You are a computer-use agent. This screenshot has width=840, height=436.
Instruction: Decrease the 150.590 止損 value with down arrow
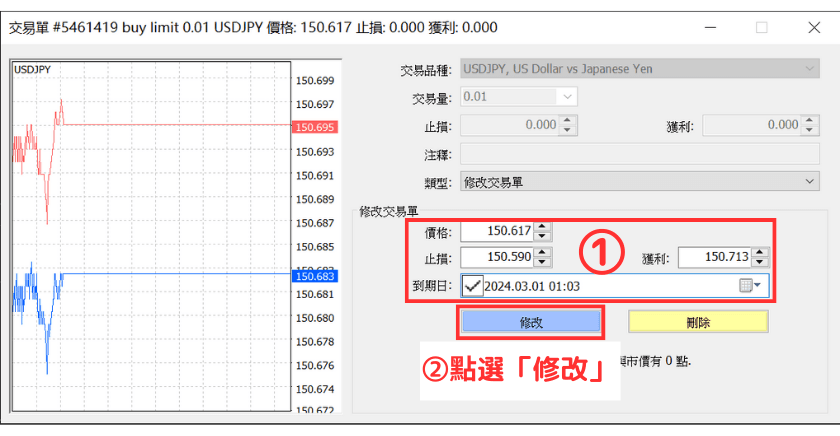542,263
